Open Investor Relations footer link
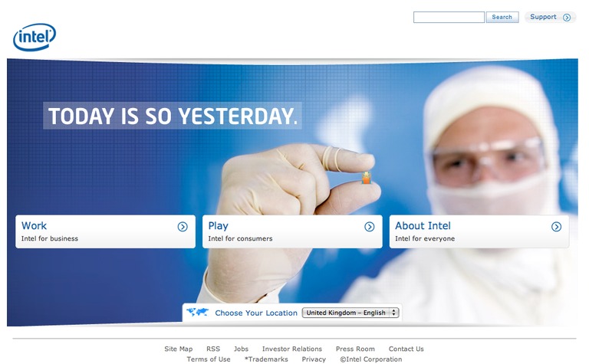 pos(292,349)
